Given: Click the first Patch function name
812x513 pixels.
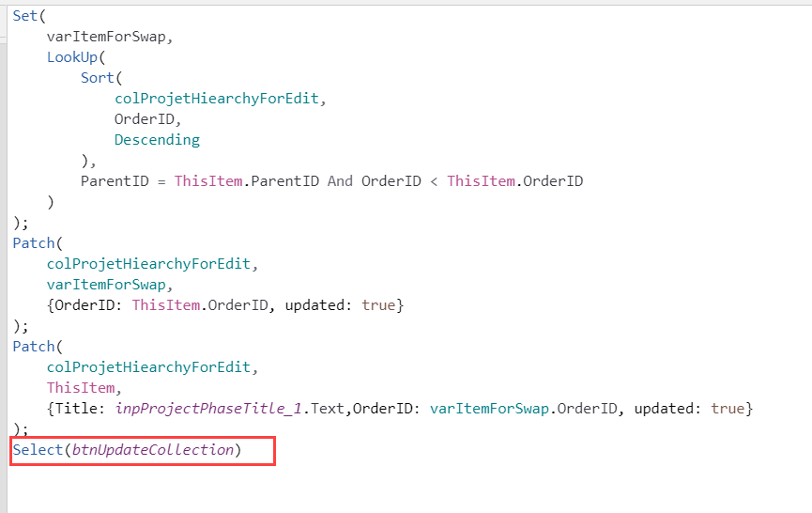Looking at the screenshot, I should tap(34, 243).
